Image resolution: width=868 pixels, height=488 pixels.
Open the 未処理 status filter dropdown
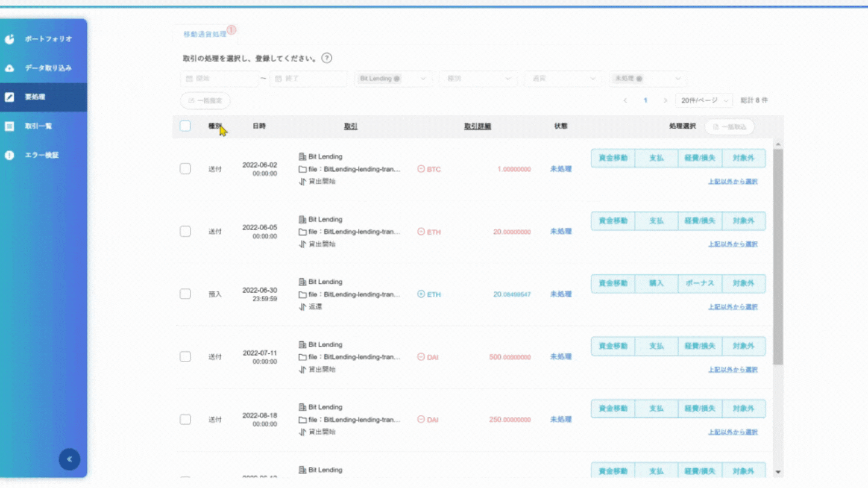coord(648,79)
